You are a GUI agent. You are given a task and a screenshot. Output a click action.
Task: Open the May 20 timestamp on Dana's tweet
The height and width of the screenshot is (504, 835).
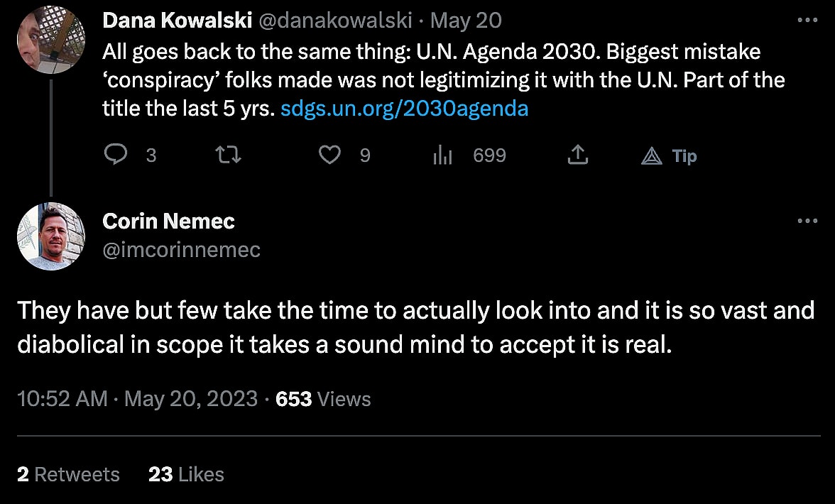click(x=466, y=21)
